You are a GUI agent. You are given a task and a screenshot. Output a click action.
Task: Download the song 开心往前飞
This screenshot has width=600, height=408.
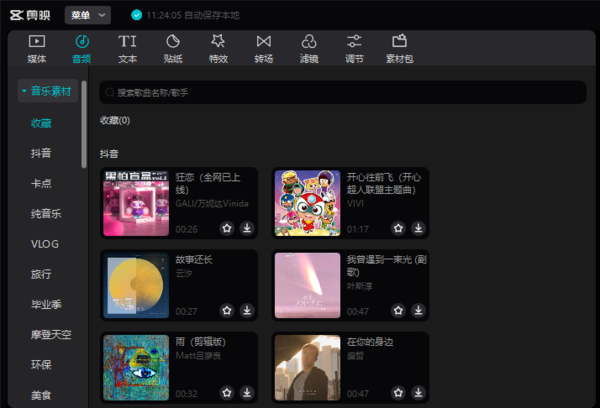418,228
